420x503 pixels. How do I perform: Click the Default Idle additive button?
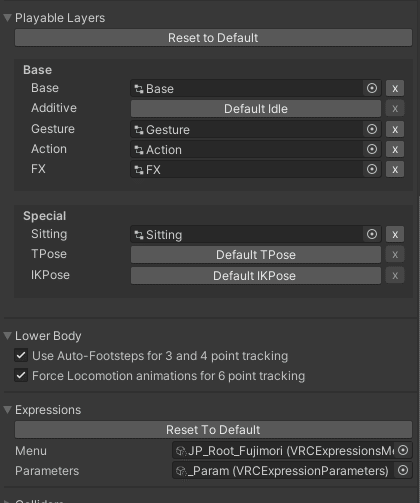click(x=256, y=109)
